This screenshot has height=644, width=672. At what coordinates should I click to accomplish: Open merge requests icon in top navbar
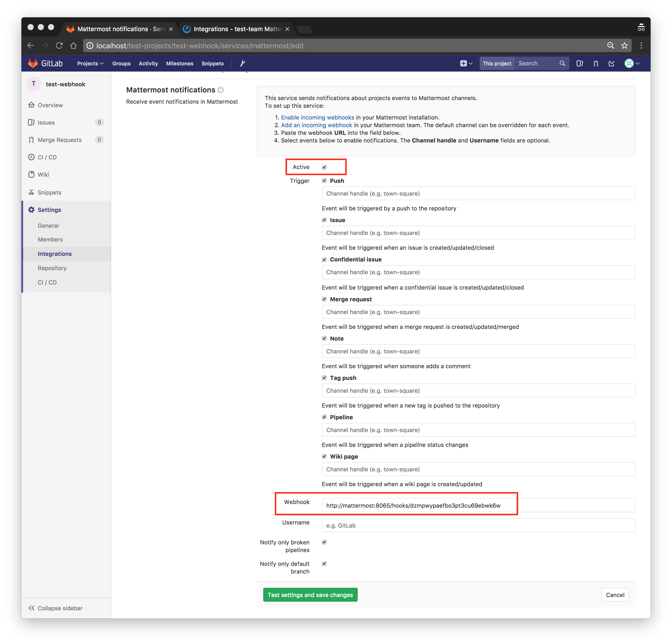click(x=596, y=64)
